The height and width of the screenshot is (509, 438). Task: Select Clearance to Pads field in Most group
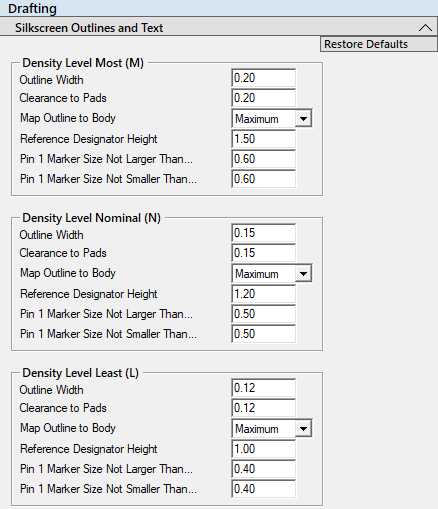click(263, 98)
